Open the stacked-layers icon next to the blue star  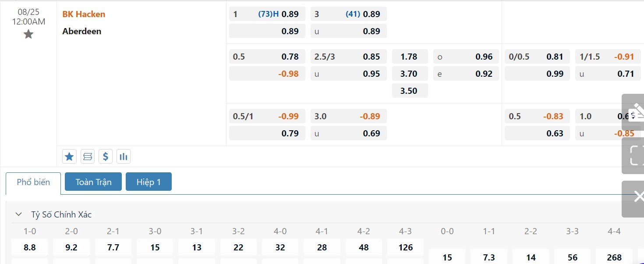click(88, 157)
